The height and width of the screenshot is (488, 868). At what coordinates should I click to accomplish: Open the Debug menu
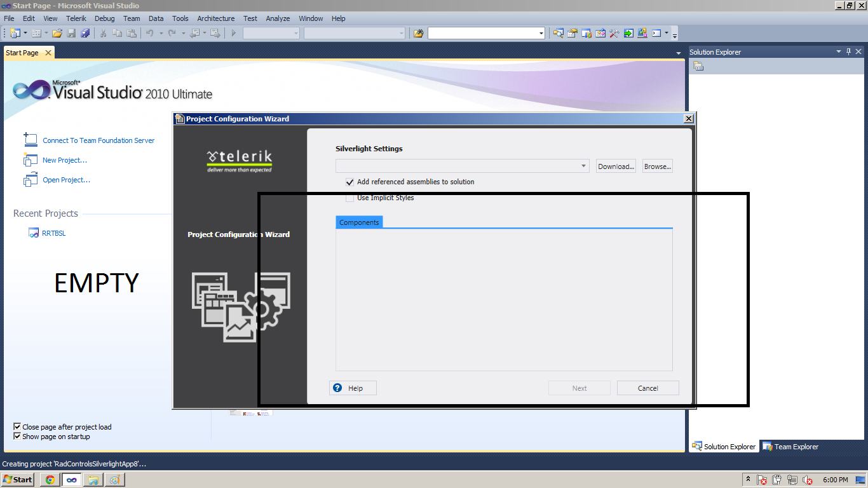(105, 18)
